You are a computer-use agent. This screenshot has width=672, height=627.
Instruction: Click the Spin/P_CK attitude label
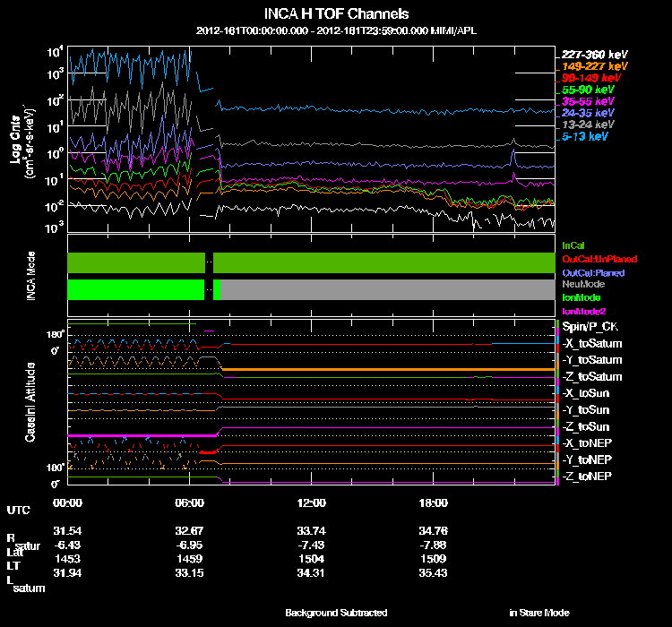590,327
